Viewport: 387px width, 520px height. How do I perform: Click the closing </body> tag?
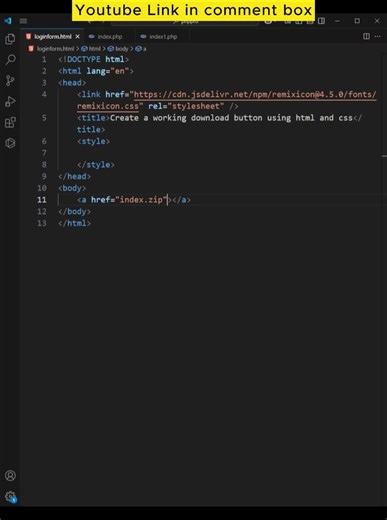click(x=74, y=211)
